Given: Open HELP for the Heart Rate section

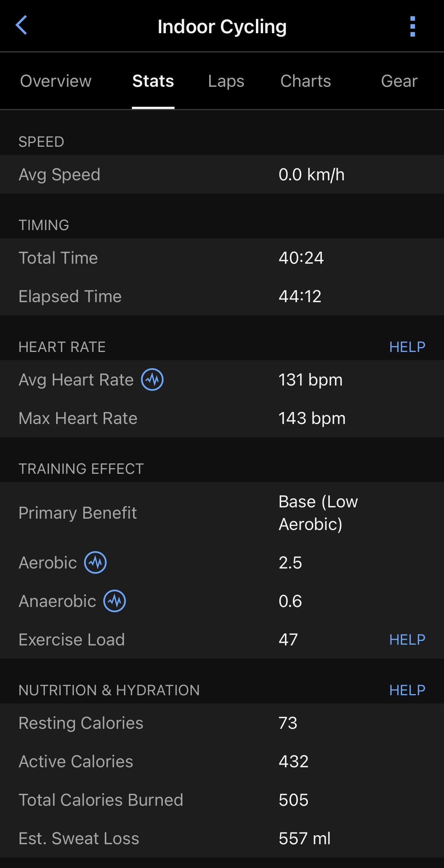Looking at the screenshot, I should point(407,347).
